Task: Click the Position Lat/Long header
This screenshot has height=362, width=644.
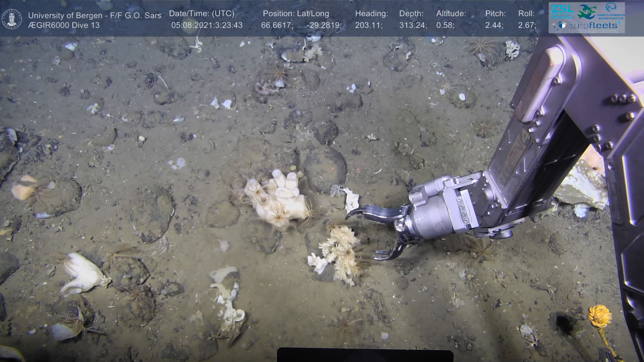Action: 296,14
